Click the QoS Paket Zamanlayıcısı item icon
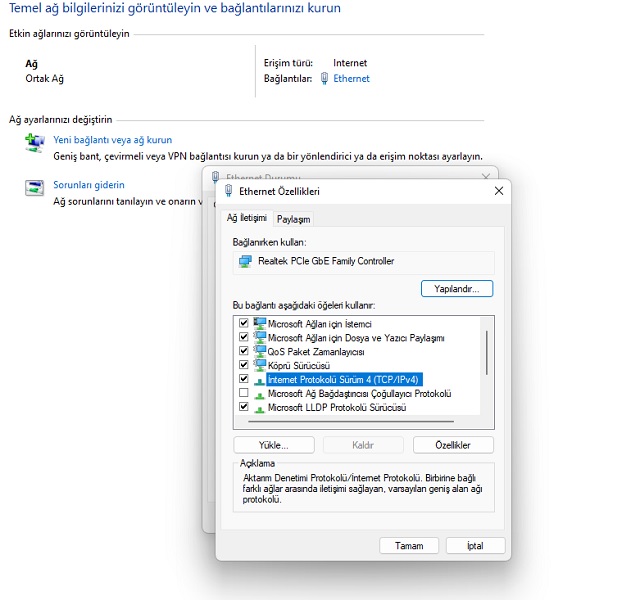The width and height of the screenshot is (640, 600). coord(260,352)
